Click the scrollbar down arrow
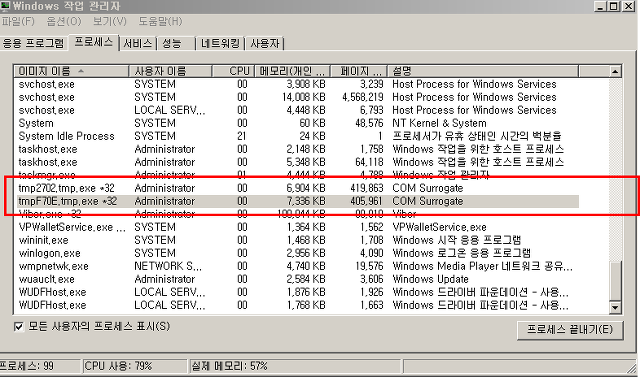Viewport: 640px width, 377px height. (x=615, y=307)
